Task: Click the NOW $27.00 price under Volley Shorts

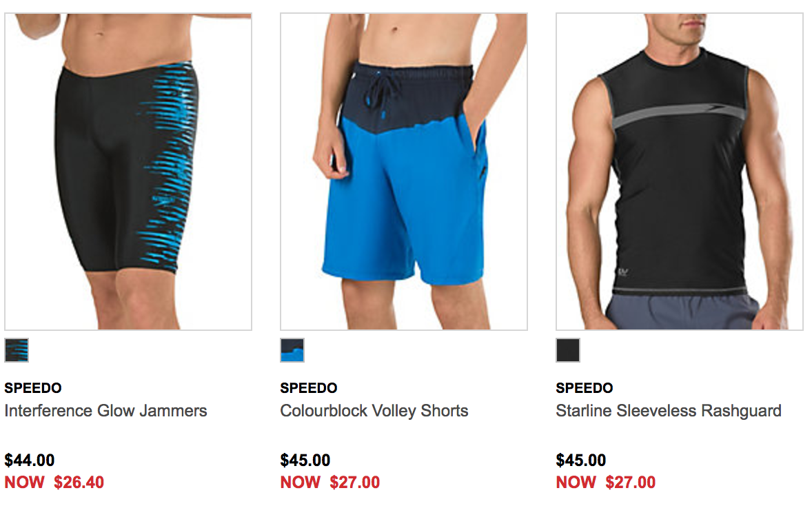Action: click(x=330, y=482)
